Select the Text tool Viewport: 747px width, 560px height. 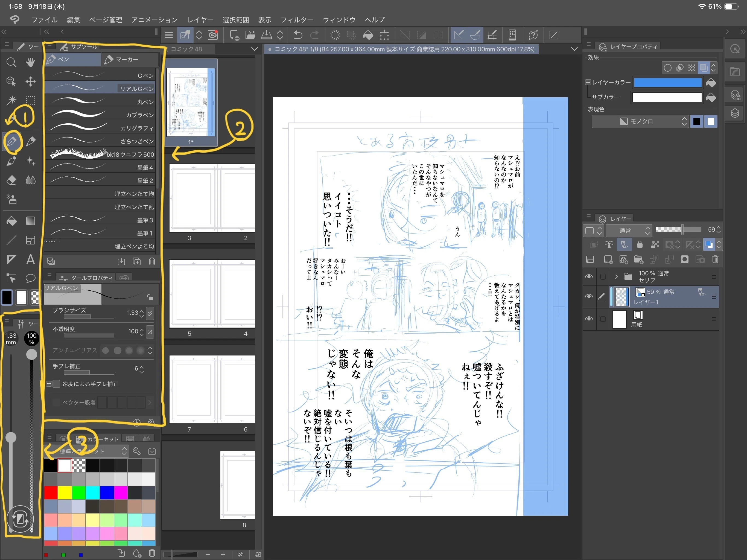tap(30, 259)
